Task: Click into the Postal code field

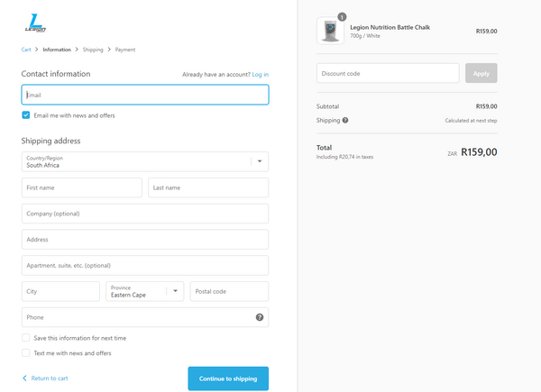Action: point(229,291)
